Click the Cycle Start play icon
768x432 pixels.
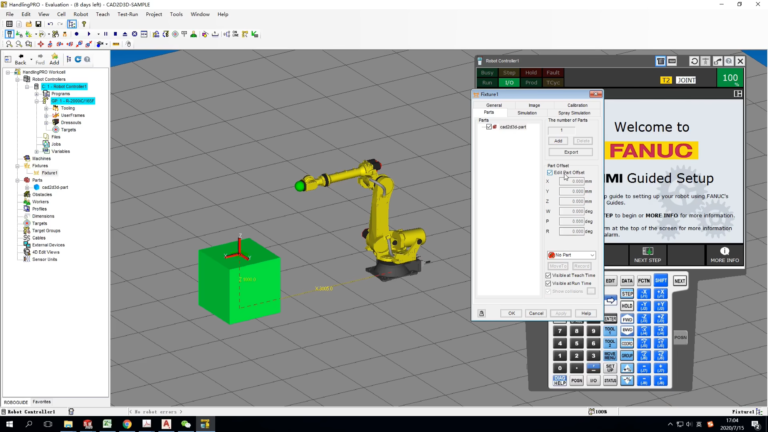coord(89,34)
